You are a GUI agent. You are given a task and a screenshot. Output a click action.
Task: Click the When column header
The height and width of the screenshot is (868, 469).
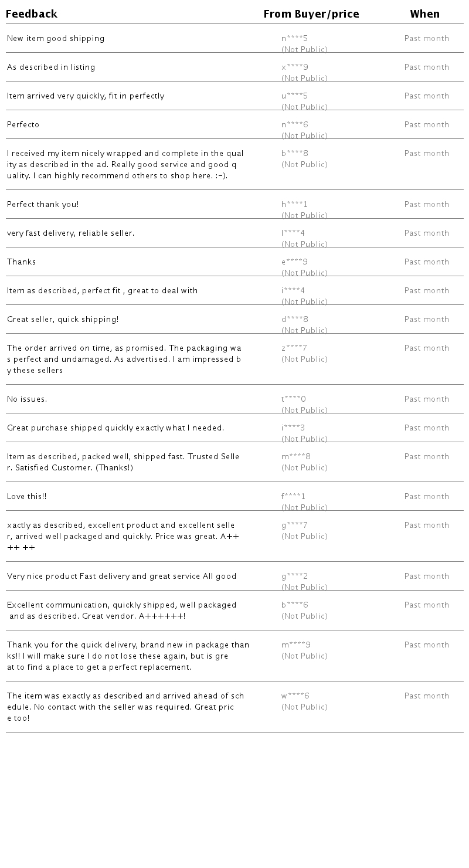[424, 14]
